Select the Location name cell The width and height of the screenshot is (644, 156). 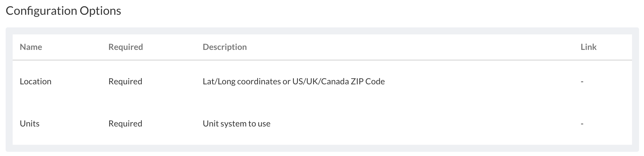[36, 82]
